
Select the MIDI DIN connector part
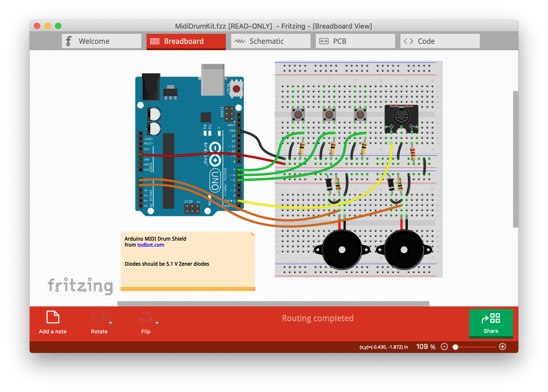[x=401, y=118]
